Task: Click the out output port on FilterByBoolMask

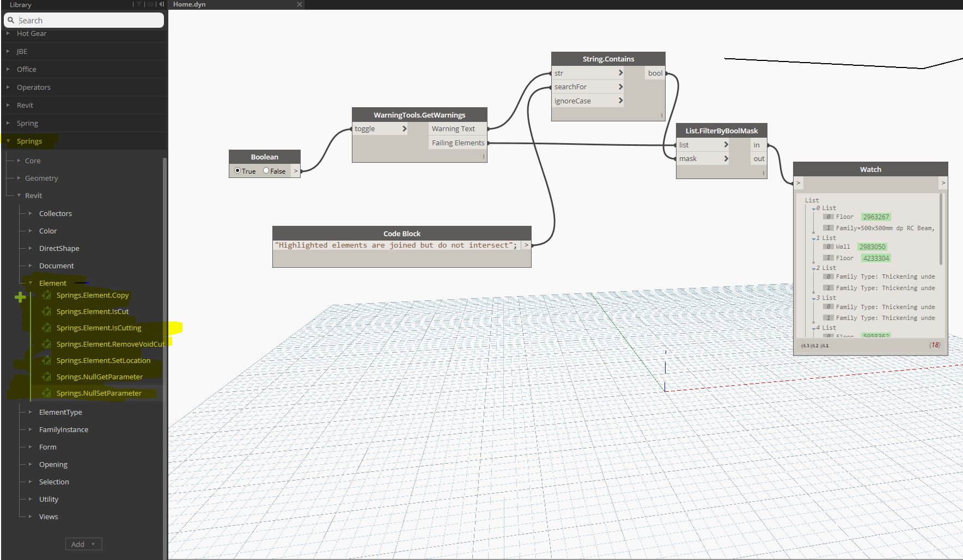Action: 758,158
